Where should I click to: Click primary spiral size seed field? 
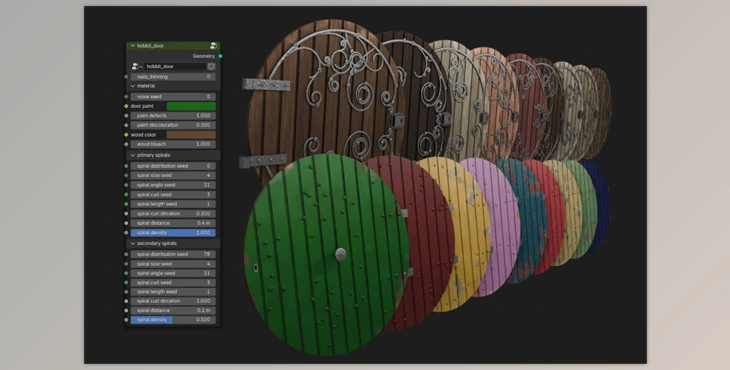pos(173,175)
